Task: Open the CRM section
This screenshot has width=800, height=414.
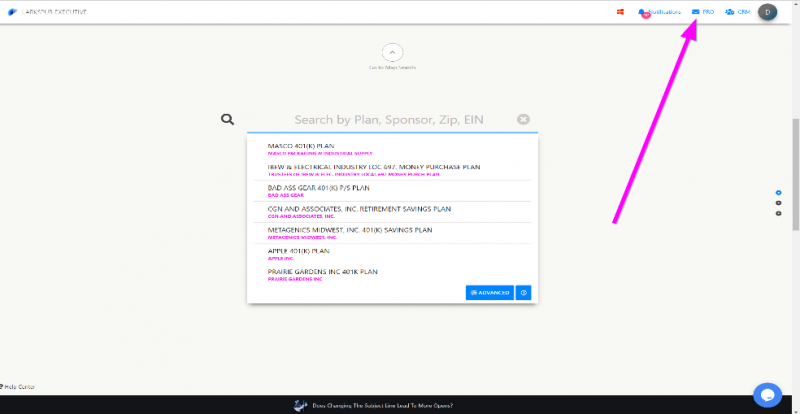Action: [x=737, y=12]
